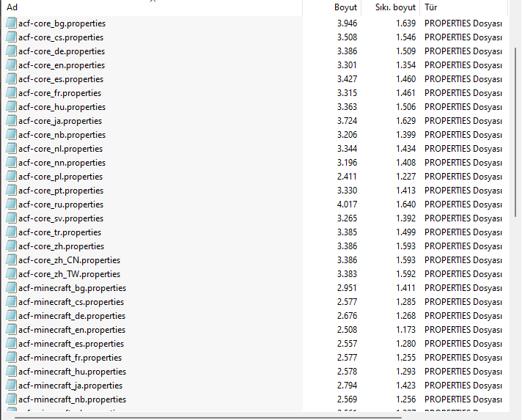Click the file icon of acf-core_bg.properties
This screenshot has width=522, height=420.
coord(11,23)
